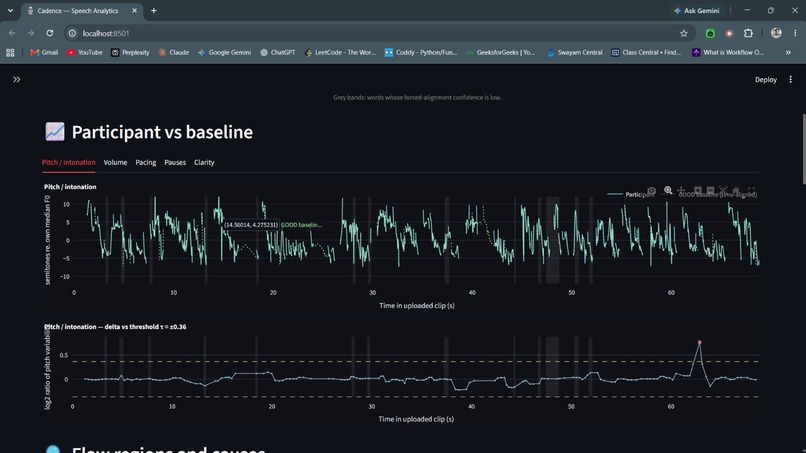The width and height of the screenshot is (806, 453).
Task: Open the LeetCode bookmark
Action: coord(340,52)
